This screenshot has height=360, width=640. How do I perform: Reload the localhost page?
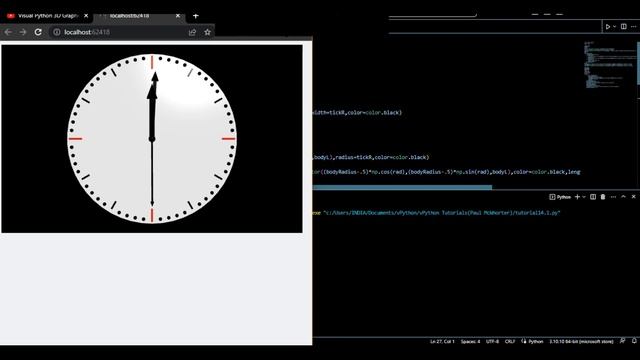[x=38, y=32]
